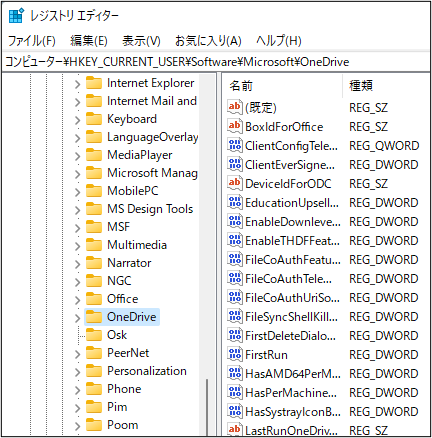Open the お気に入り(A) menu
The width and height of the screenshot is (432, 438).
click(x=208, y=41)
